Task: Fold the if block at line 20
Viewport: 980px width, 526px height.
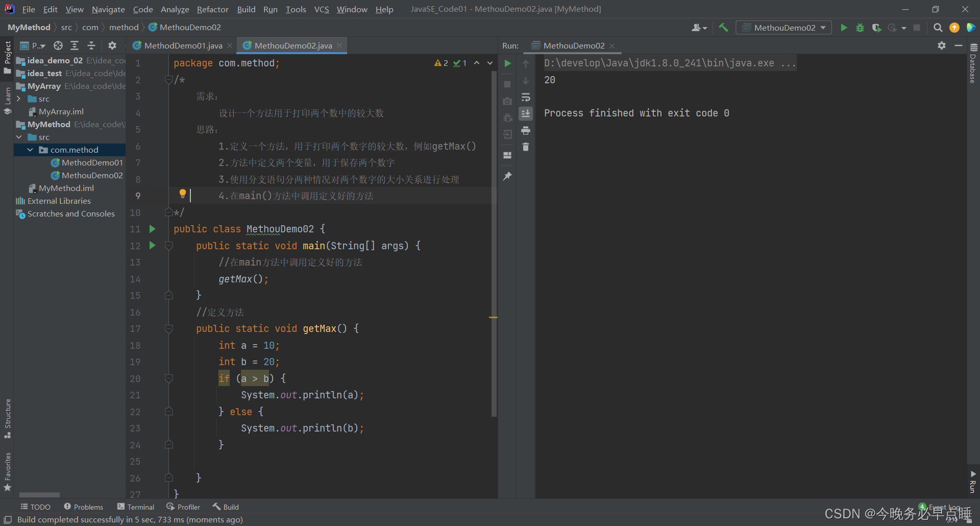Action: [x=168, y=378]
